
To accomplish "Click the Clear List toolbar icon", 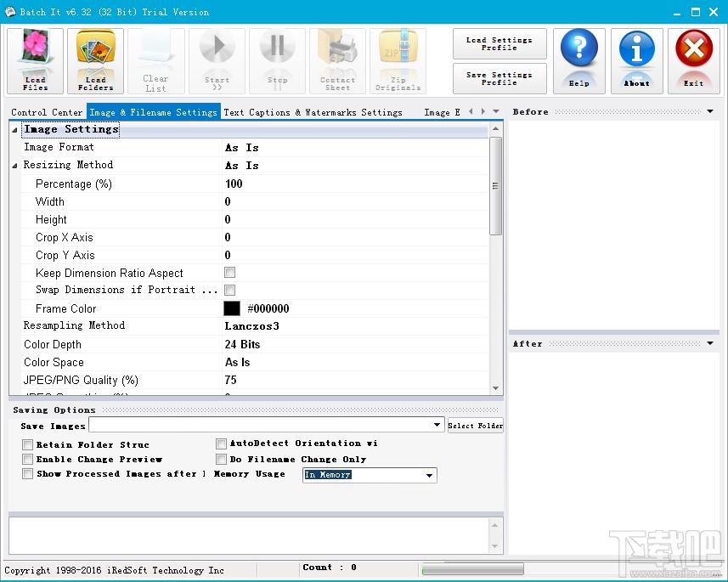I will point(156,61).
